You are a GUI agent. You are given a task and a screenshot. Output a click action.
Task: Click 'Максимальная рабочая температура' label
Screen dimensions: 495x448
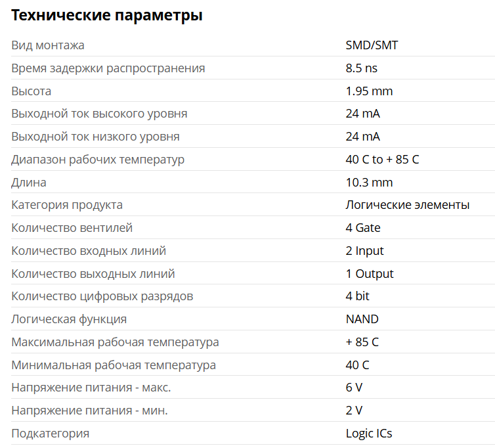[x=115, y=342]
